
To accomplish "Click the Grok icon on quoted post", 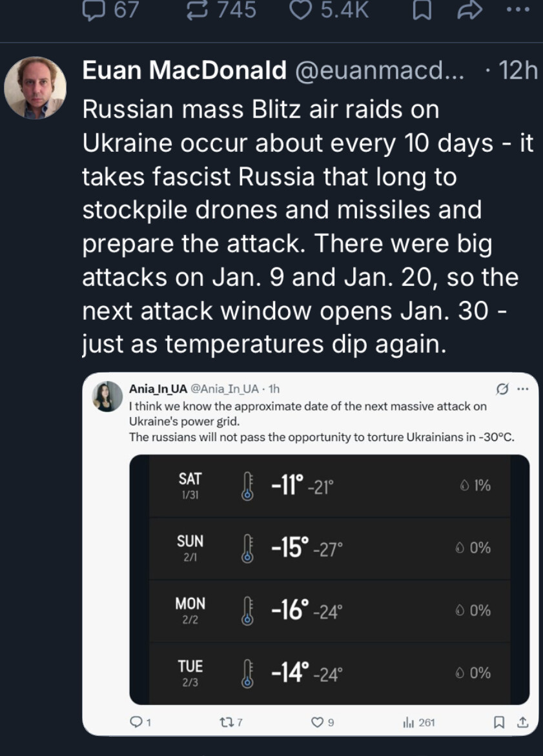I will [502, 389].
